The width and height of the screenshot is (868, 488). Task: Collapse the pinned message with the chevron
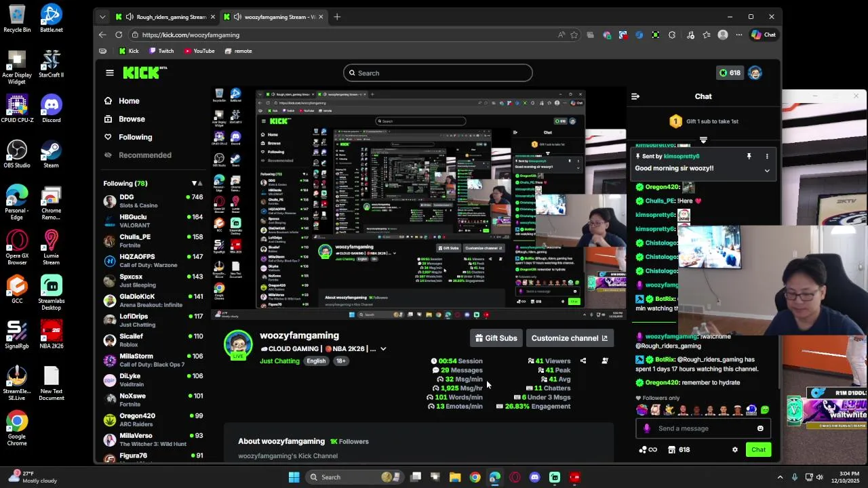click(767, 171)
